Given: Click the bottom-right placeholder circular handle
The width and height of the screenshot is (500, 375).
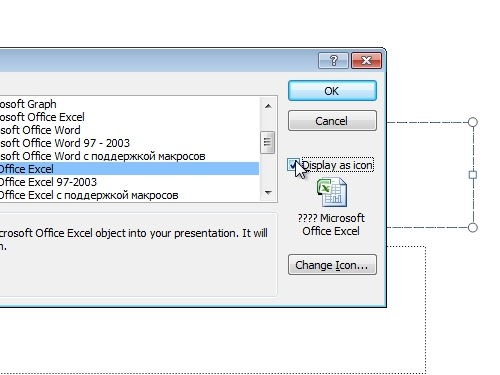Looking at the screenshot, I should click(473, 228).
